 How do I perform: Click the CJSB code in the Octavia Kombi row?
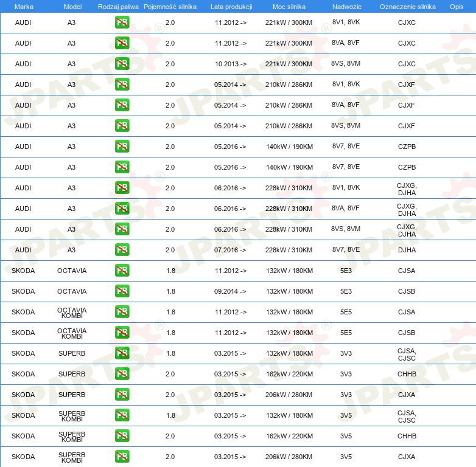407,333
